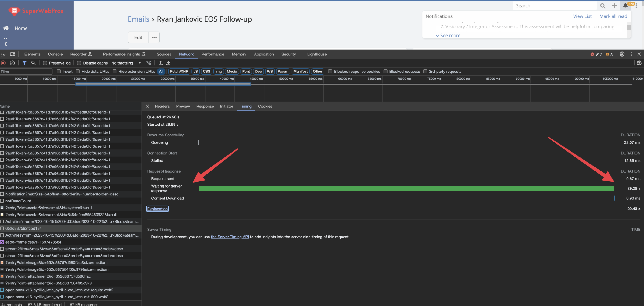644x306 pixels.
Task: Toggle device toolbar emulation icon
Action: [x=13, y=54]
